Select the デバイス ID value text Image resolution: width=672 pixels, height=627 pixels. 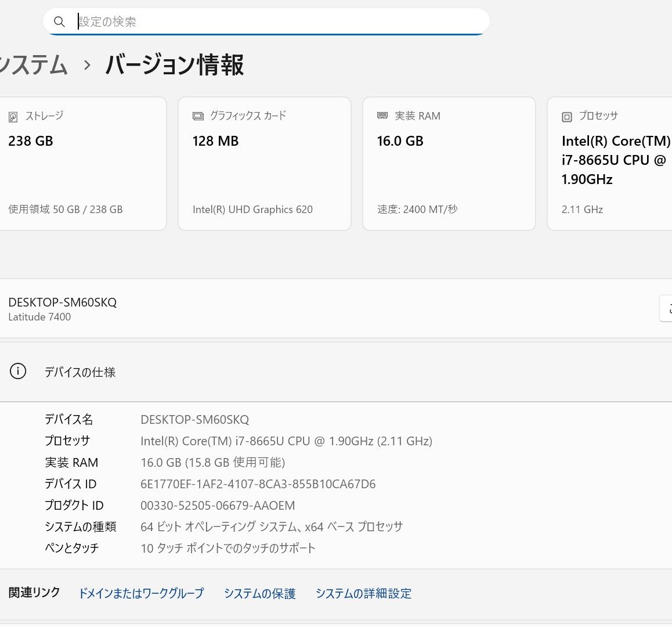pyautogui.click(x=258, y=484)
